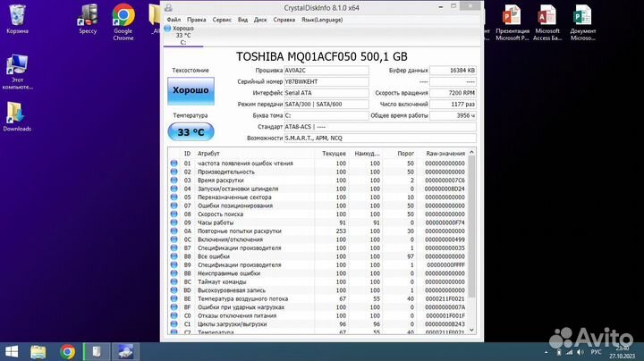
Task: Click the S.M.A.R.T., APM, NCQ features field
Action: point(380,139)
